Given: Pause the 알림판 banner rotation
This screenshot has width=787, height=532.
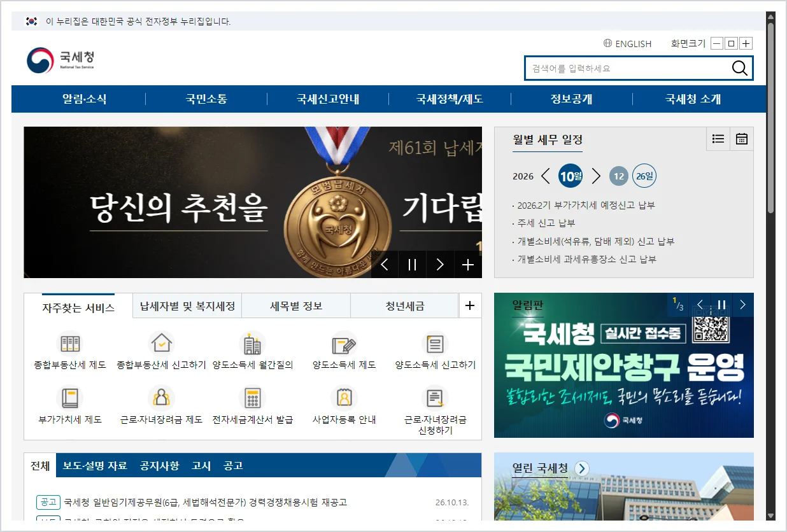Looking at the screenshot, I should [x=721, y=305].
